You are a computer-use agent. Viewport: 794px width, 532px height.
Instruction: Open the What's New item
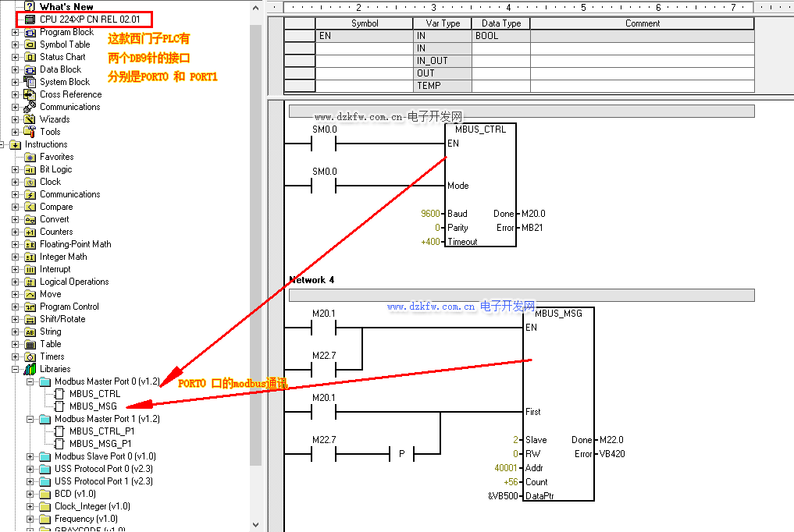tap(66, 6)
